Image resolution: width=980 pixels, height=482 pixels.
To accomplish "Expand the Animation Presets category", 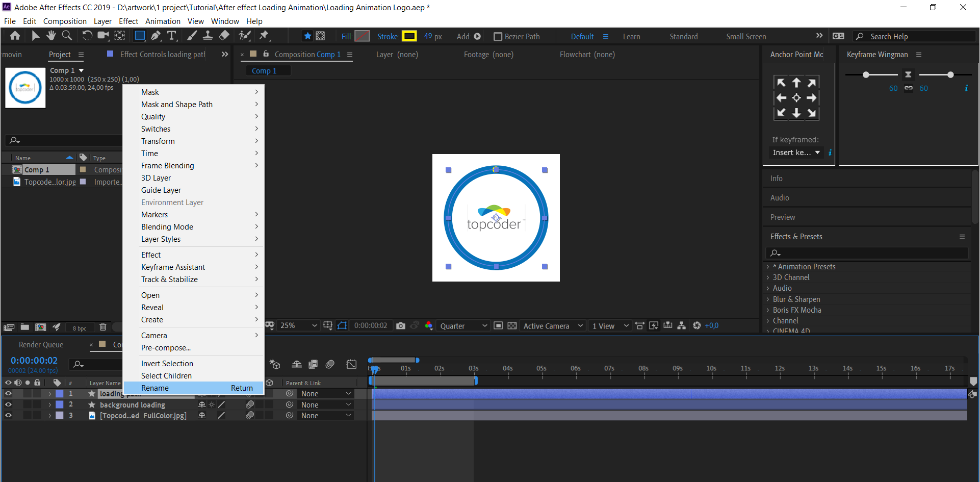I will tap(767, 267).
